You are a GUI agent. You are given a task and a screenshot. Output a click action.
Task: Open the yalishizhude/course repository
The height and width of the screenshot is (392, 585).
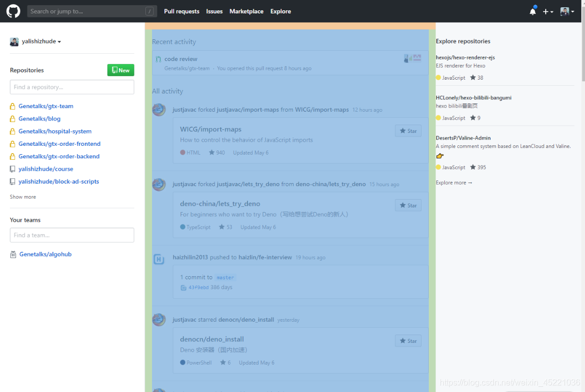click(46, 169)
